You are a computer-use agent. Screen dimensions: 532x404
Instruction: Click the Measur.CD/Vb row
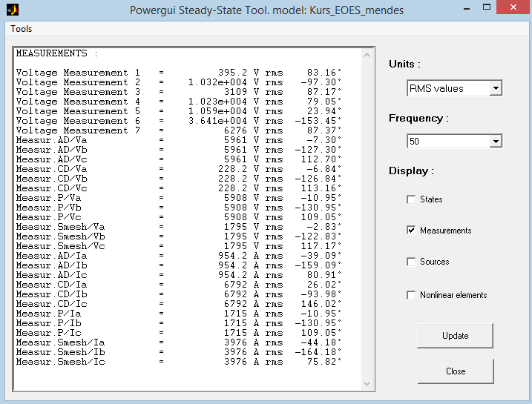click(179, 179)
